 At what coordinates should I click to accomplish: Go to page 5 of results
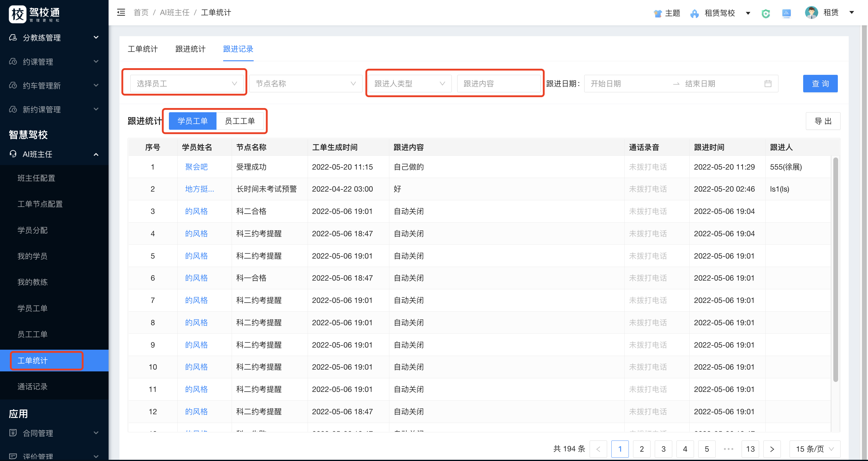(707, 449)
